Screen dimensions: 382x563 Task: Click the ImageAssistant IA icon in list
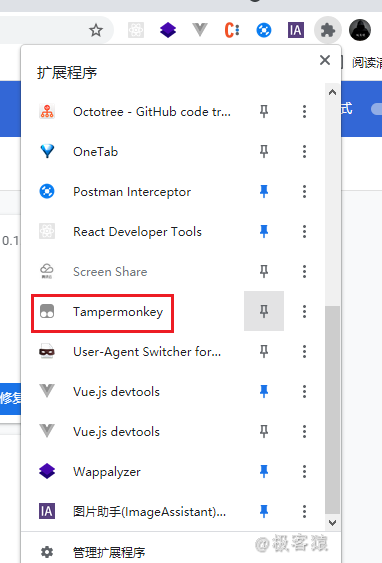[x=47, y=511]
